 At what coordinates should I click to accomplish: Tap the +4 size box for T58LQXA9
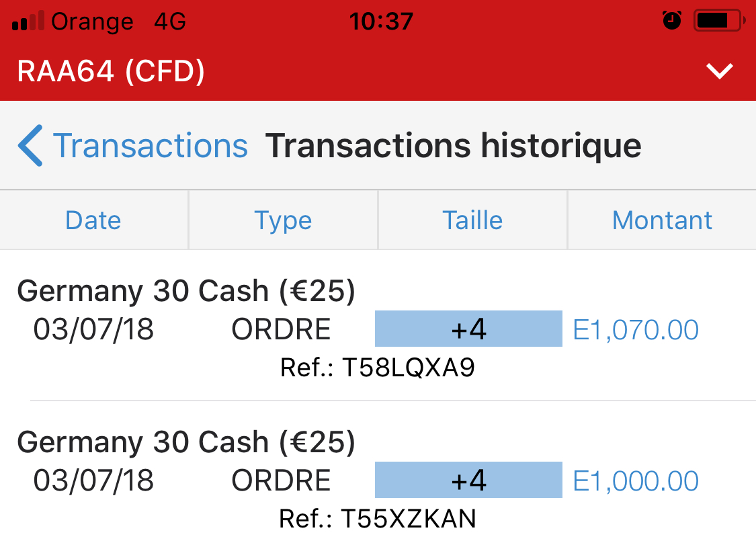tap(468, 329)
